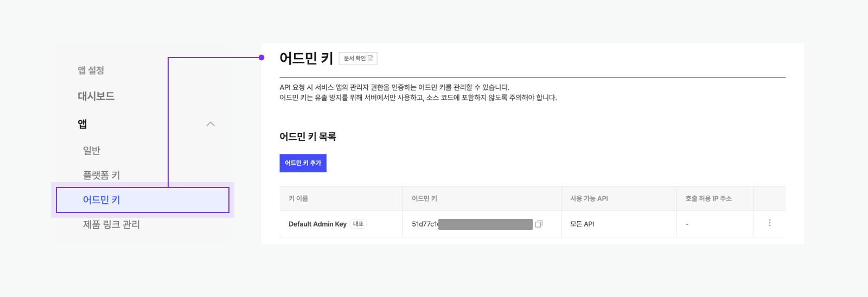The image size is (868, 297).
Task: Open the more options menu for Default Admin Key
Action: 769,223
